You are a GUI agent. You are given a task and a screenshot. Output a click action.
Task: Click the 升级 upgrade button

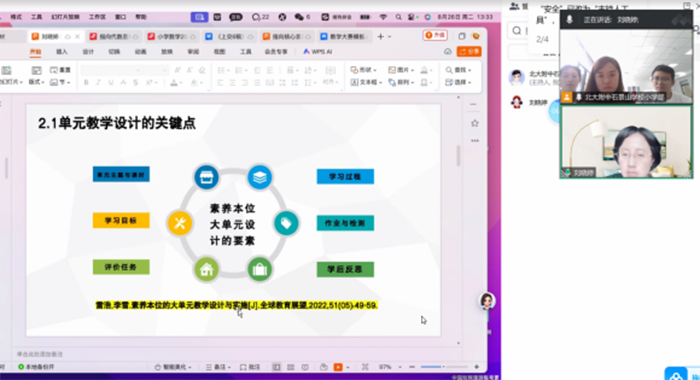(x=435, y=35)
